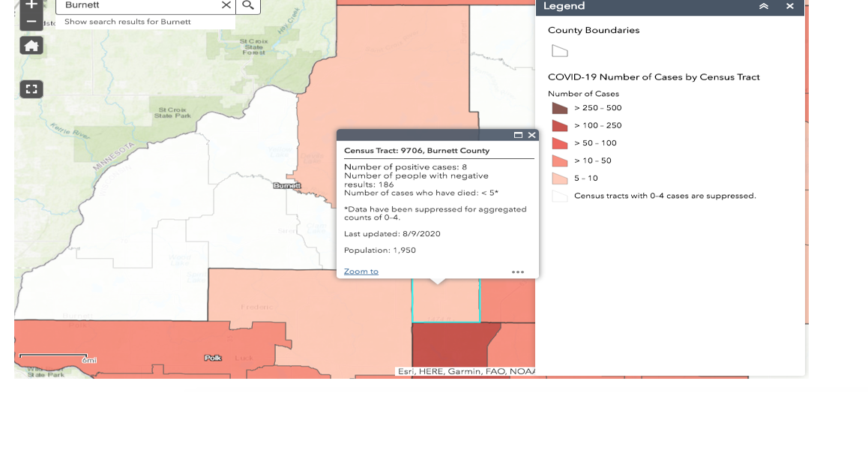Close the Legend panel
This screenshot has height=456, width=868.
click(789, 7)
